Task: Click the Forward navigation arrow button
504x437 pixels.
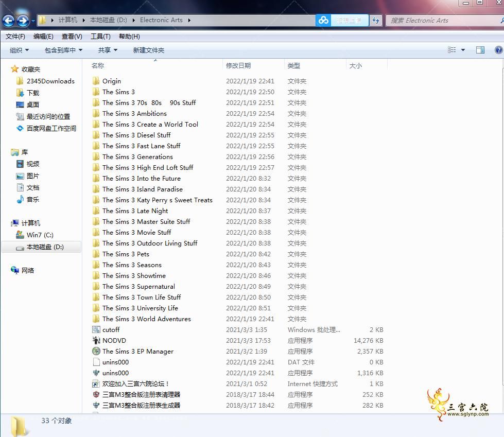Action: (23, 21)
